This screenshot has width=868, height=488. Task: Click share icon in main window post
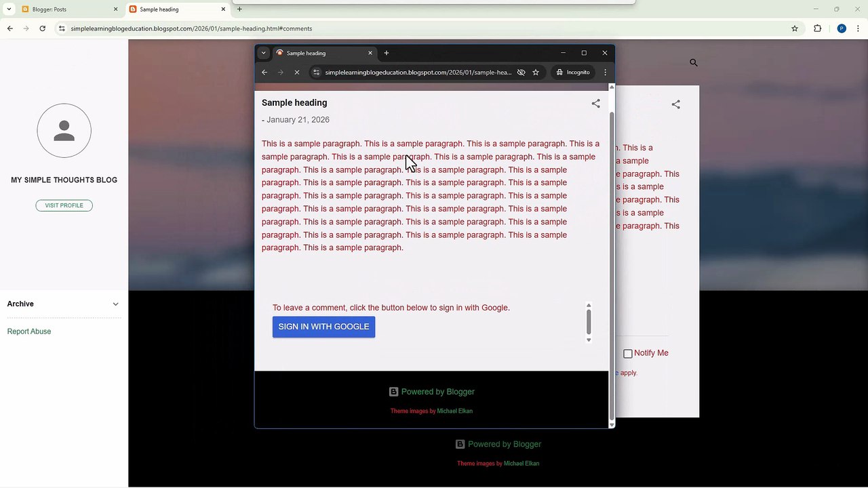676,104
